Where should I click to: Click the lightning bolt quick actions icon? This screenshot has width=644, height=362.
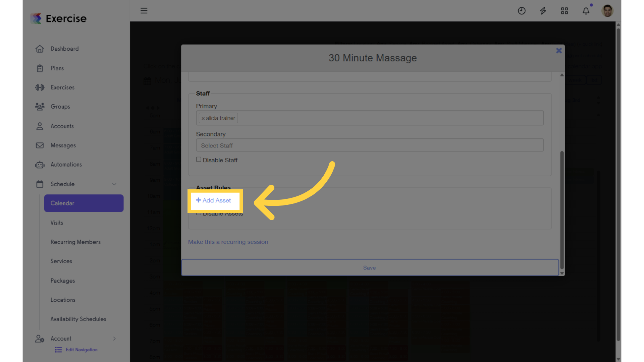pyautogui.click(x=543, y=11)
